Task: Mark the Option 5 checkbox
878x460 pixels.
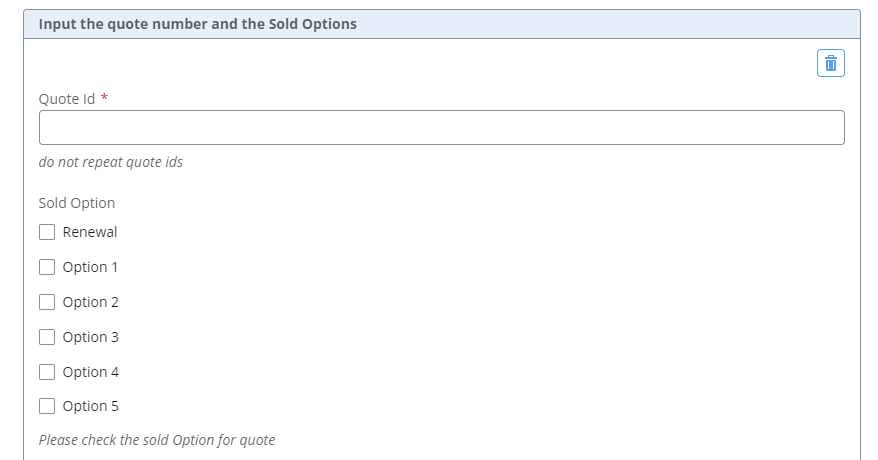Action: tap(47, 406)
